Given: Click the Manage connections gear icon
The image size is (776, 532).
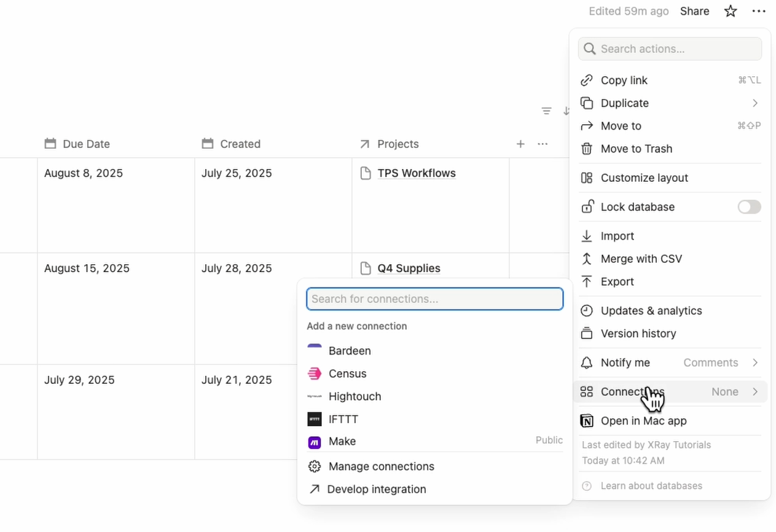Looking at the screenshot, I should point(315,466).
